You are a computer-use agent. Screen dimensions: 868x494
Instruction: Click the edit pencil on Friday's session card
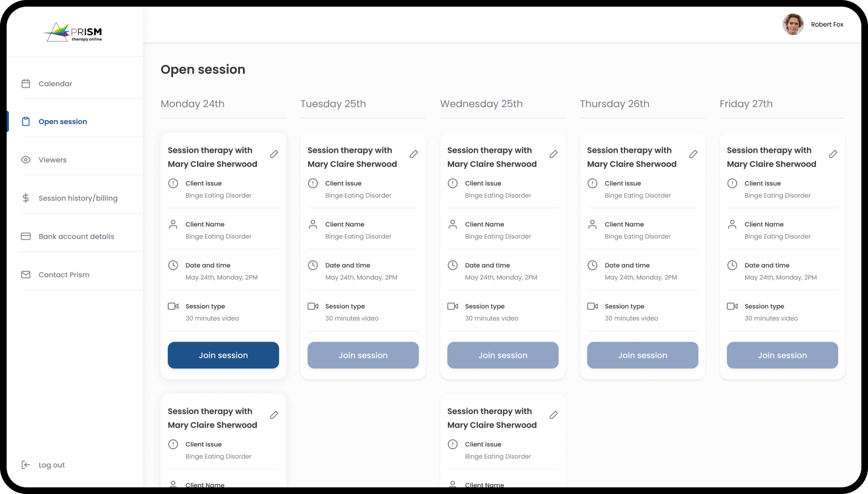click(x=833, y=154)
